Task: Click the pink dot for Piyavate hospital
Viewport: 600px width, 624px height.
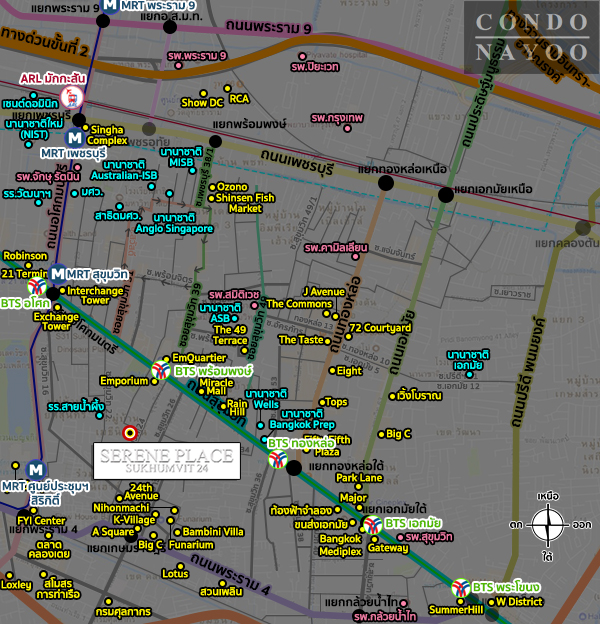Action: click(x=302, y=56)
